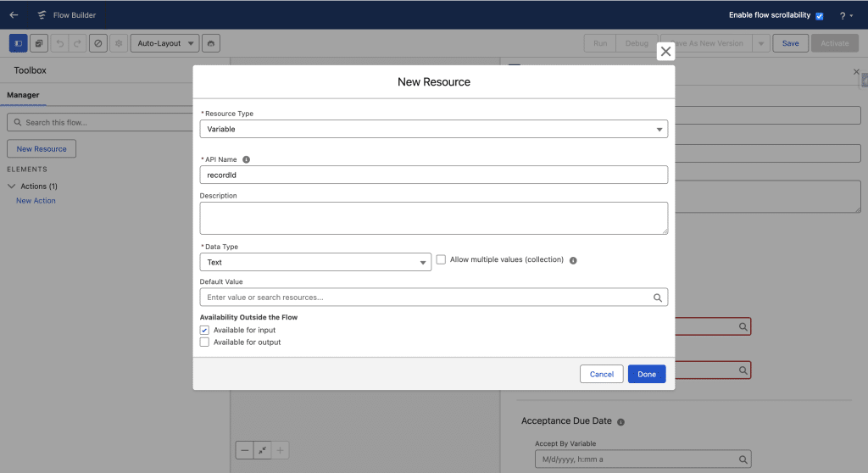Collapse the Actions (1) section
Viewport: 868px width, 473px height.
12,186
